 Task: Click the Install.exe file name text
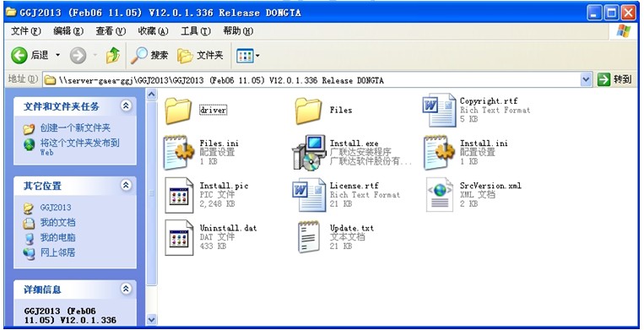354,143
